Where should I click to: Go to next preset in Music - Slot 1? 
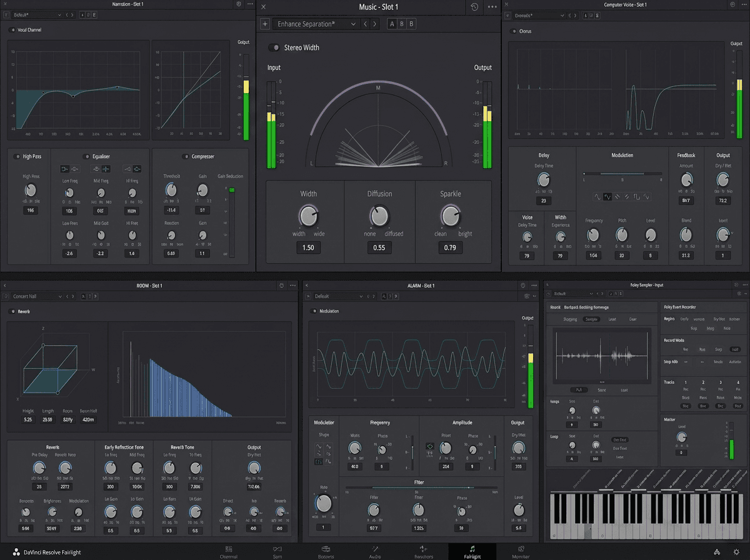click(374, 24)
